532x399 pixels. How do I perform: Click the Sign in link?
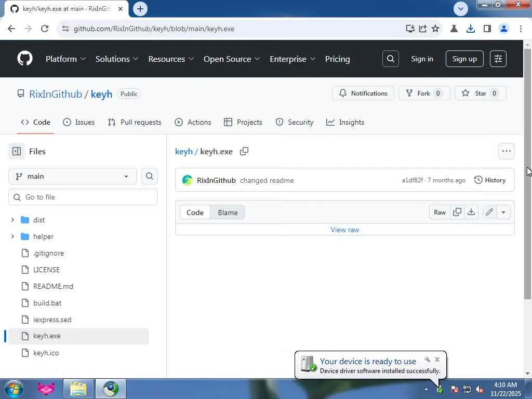[x=422, y=59]
